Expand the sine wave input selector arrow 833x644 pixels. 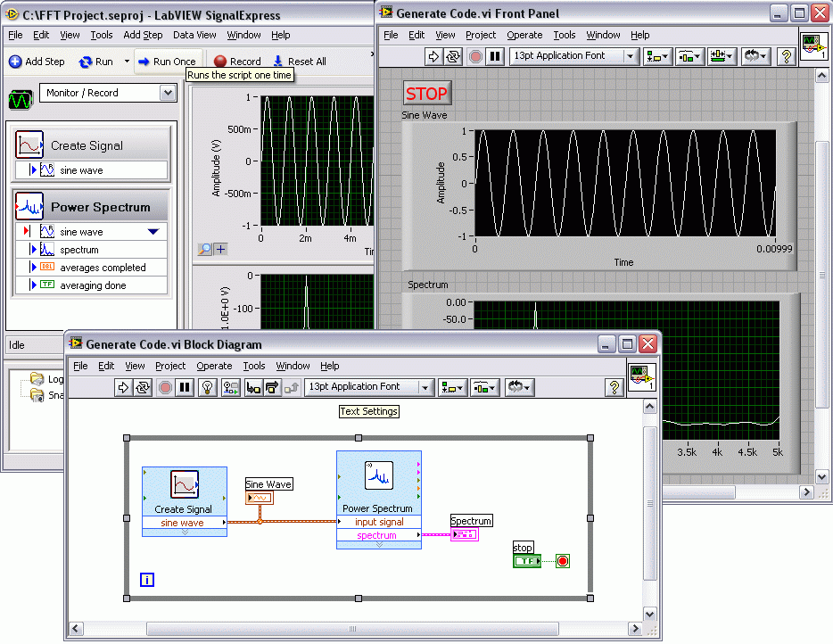pos(153,232)
